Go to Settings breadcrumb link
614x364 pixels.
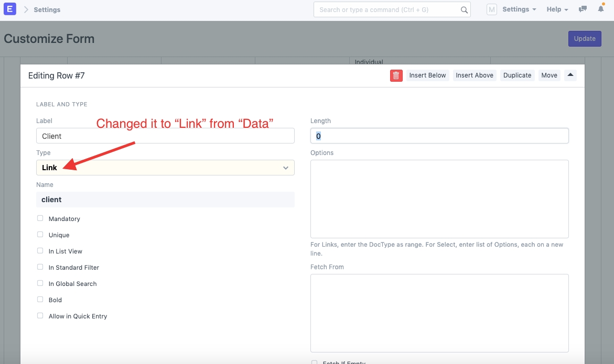(47, 9)
